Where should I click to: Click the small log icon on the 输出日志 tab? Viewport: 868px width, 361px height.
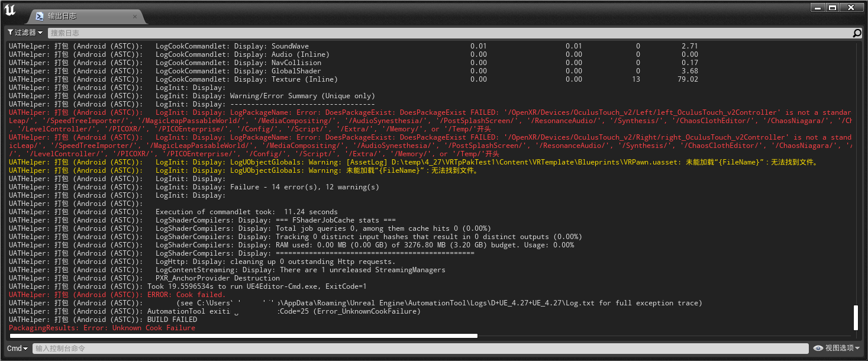coord(39,17)
